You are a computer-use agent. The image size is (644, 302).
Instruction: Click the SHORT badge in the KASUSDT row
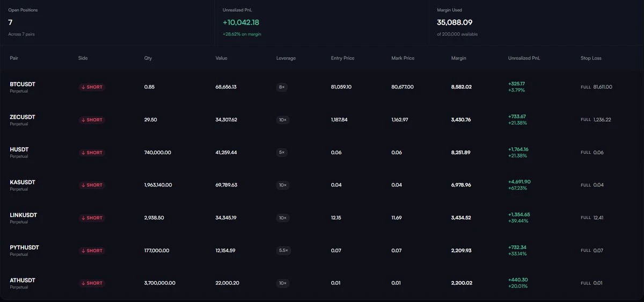coord(92,185)
